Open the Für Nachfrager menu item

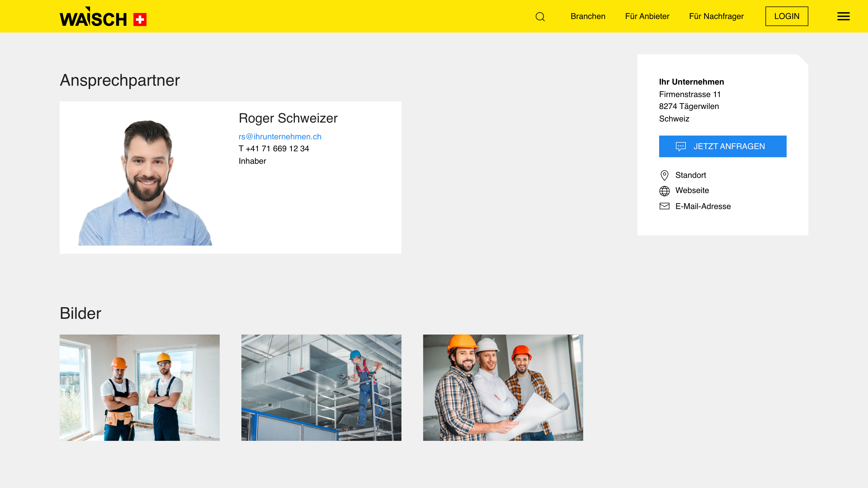click(x=716, y=16)
